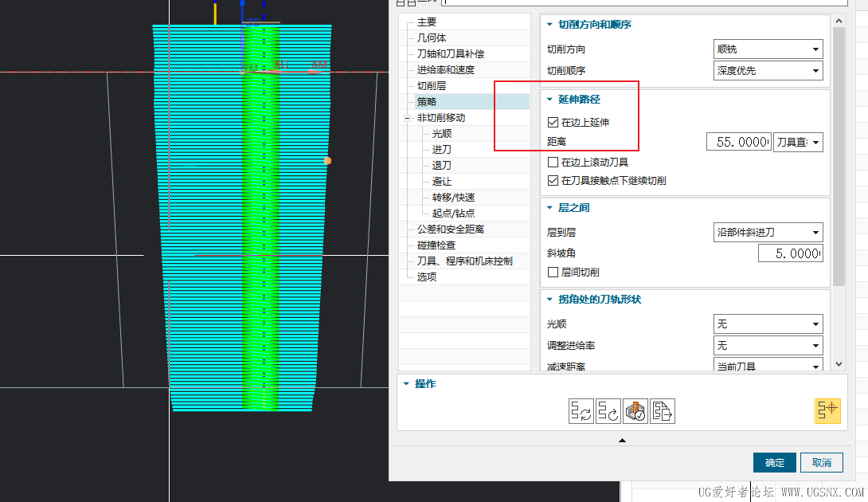Viewport: 868px width, 502px height.
Task: Select 碰撞检查 in the tree
Action: pos(436,245)
